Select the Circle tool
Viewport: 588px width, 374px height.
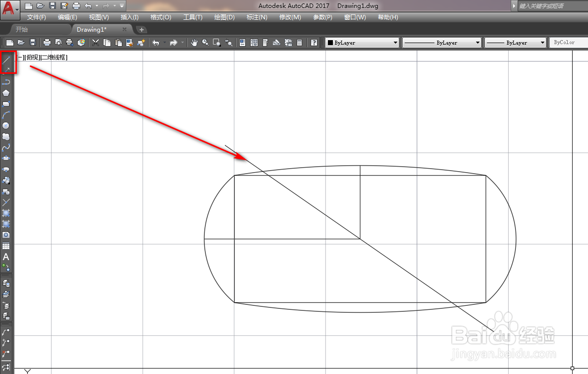(6, 126)
